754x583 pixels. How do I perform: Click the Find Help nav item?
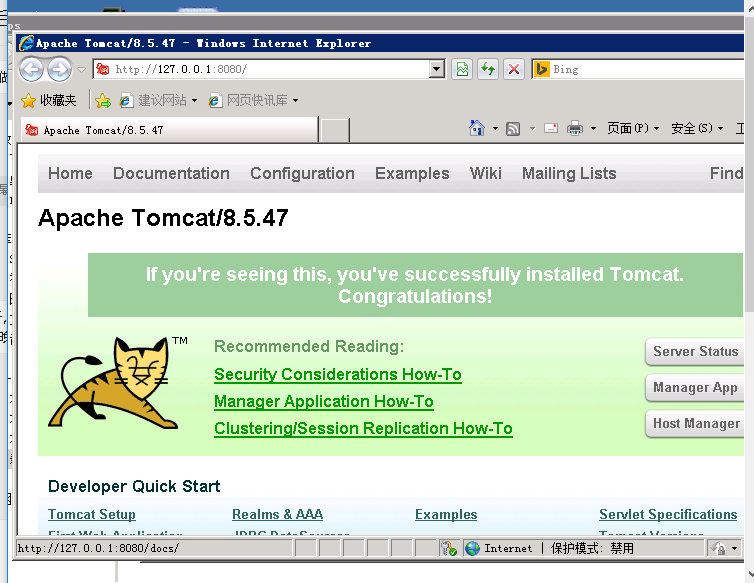(727, 173)
